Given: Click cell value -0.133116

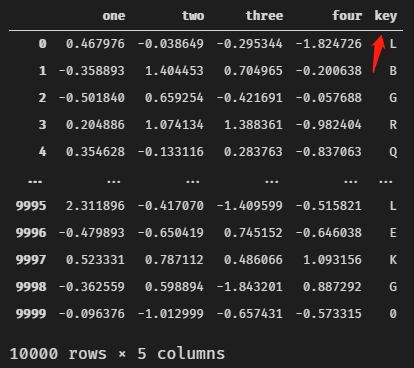Looking at the screenshot, I should pyautogui.click(x=171, y=152).
